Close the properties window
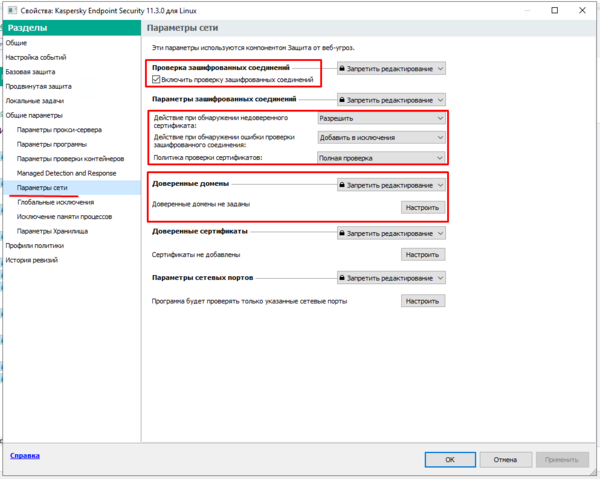Image resolution: width=600 pixels, height=479 pixels. point(582,10)
